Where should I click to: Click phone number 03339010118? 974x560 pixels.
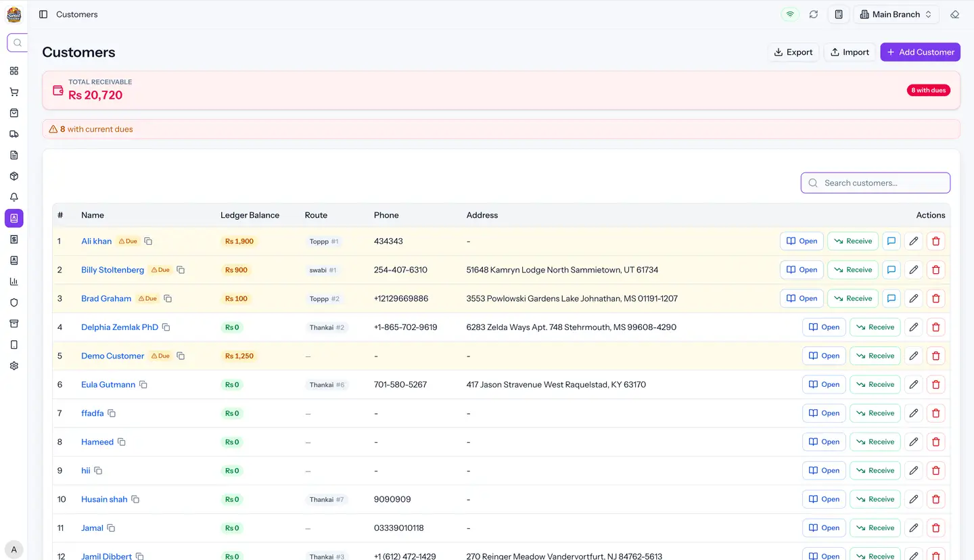coord(399,528)
